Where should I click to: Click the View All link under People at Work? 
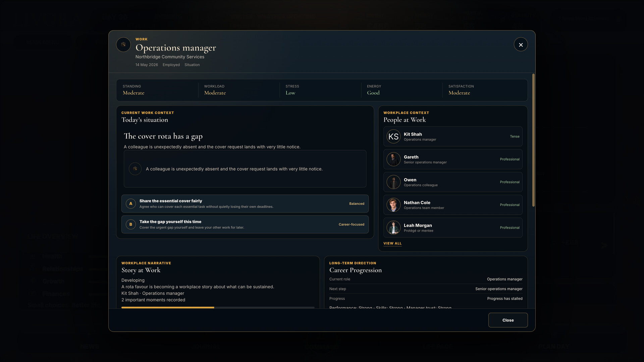[392, 243]
